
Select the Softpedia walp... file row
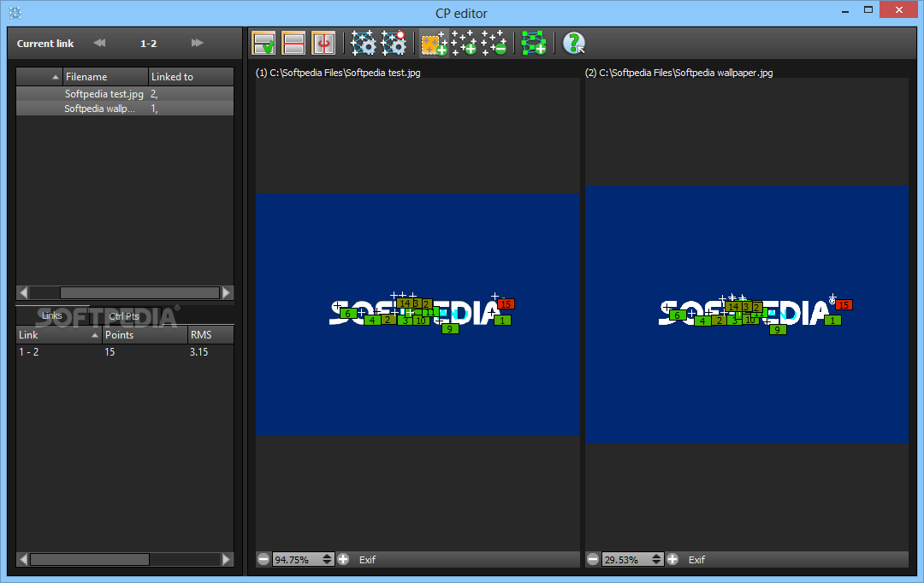(x=125, y=109)
